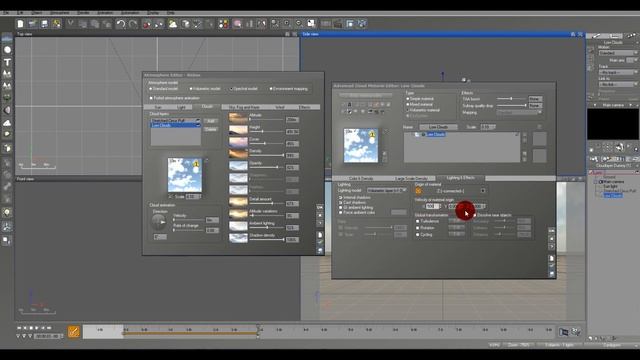Click the Save scene toolbar icon
Screen dimensions: 640x360
(x=44, y=24)
